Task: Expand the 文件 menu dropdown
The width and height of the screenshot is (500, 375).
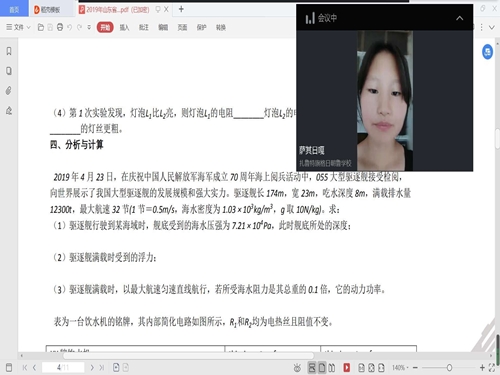Action: (18, 27)
